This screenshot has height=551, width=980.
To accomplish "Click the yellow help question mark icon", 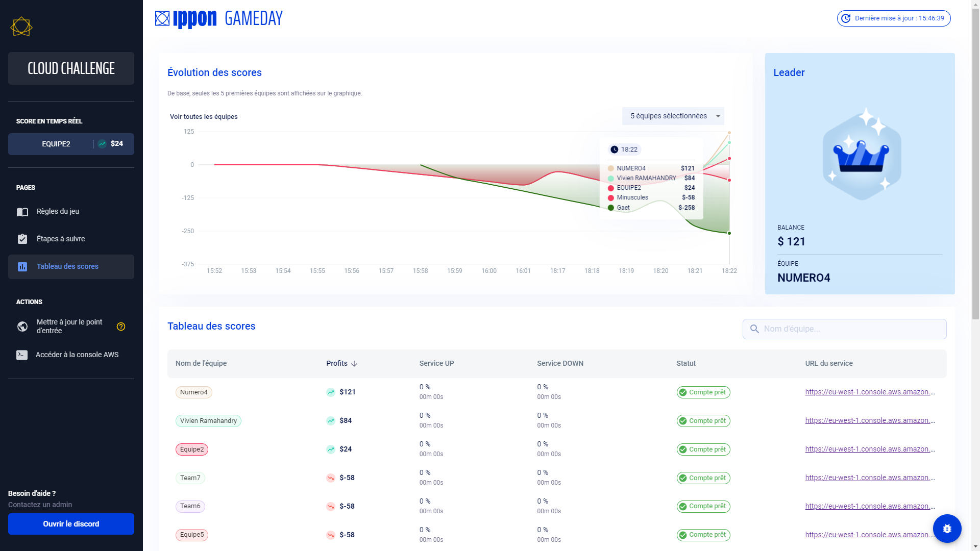I will (121, 327).
